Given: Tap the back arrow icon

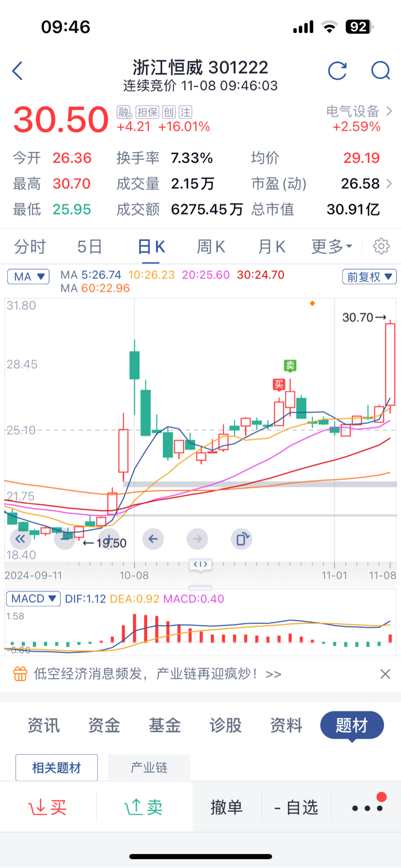Looking at the screenshot, I should 17,70.
